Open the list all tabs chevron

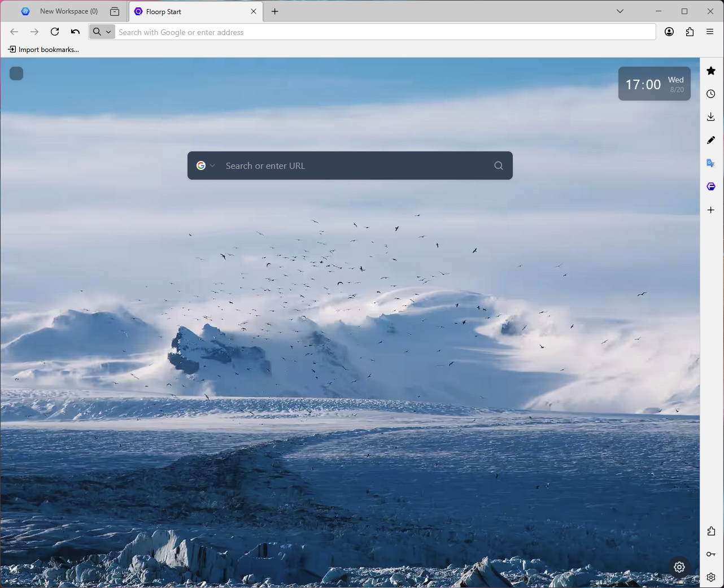620,11
